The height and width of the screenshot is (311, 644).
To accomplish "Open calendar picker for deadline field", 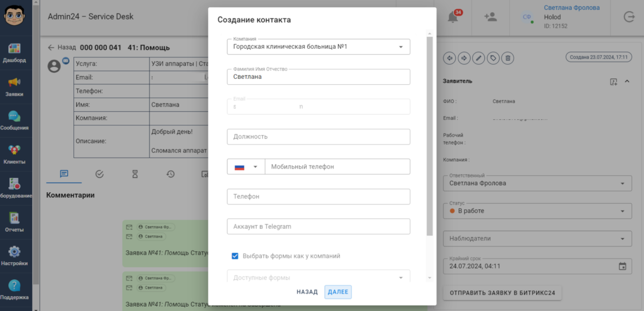I will 622,266.
